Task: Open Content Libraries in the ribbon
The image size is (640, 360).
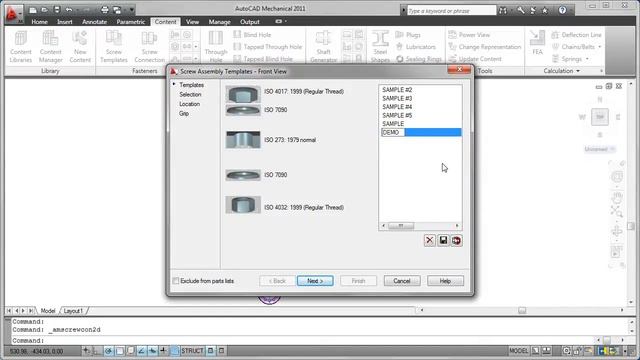Action: [x=20, y=47]
